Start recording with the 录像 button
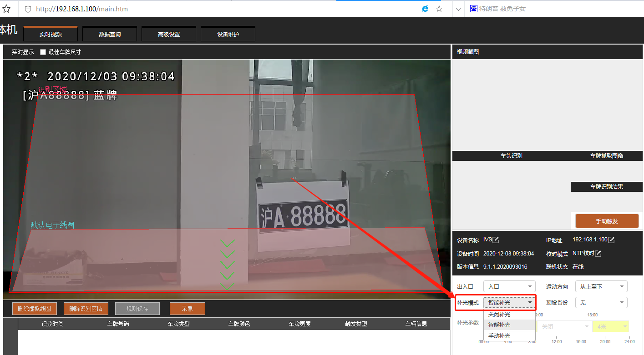The image size is (644, 355). [x=188, y=309]
